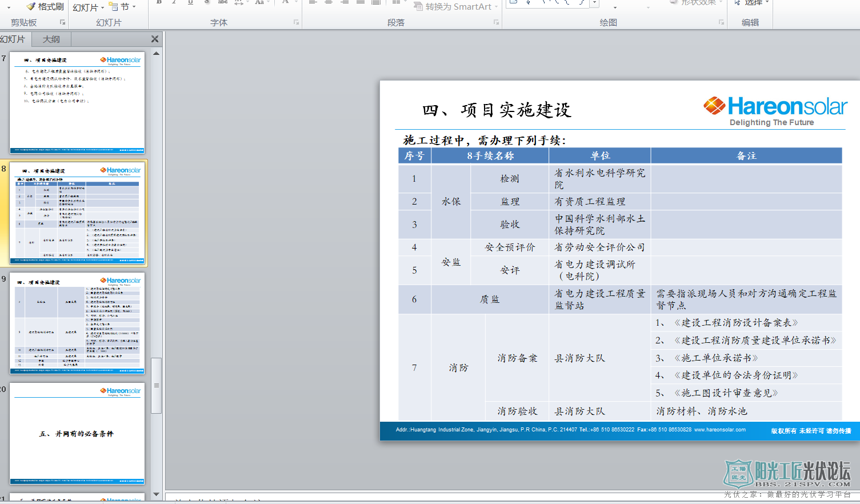Click the 安监 category cell
The image size is (860, 504).
point(451,262)
